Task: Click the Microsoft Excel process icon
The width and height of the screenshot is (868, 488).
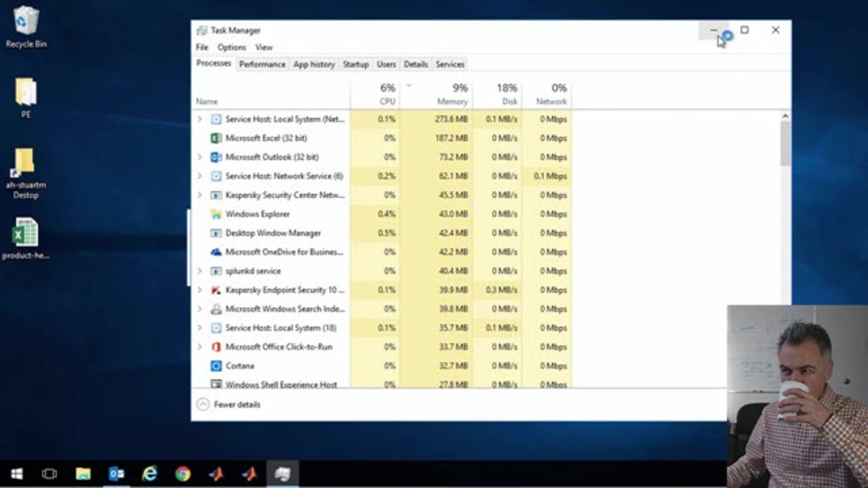Action: click(x=216, y=138)
